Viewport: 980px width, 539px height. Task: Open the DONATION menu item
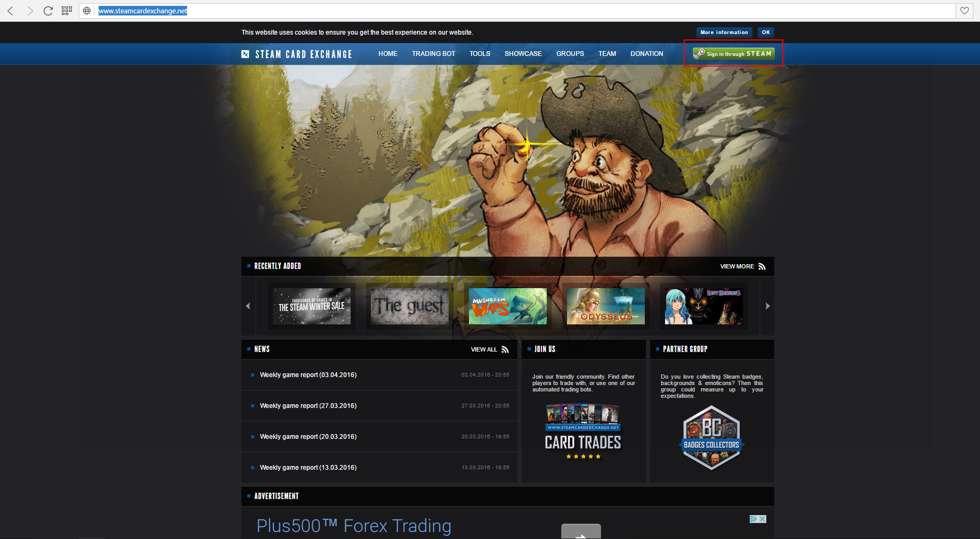pos(647,54)
